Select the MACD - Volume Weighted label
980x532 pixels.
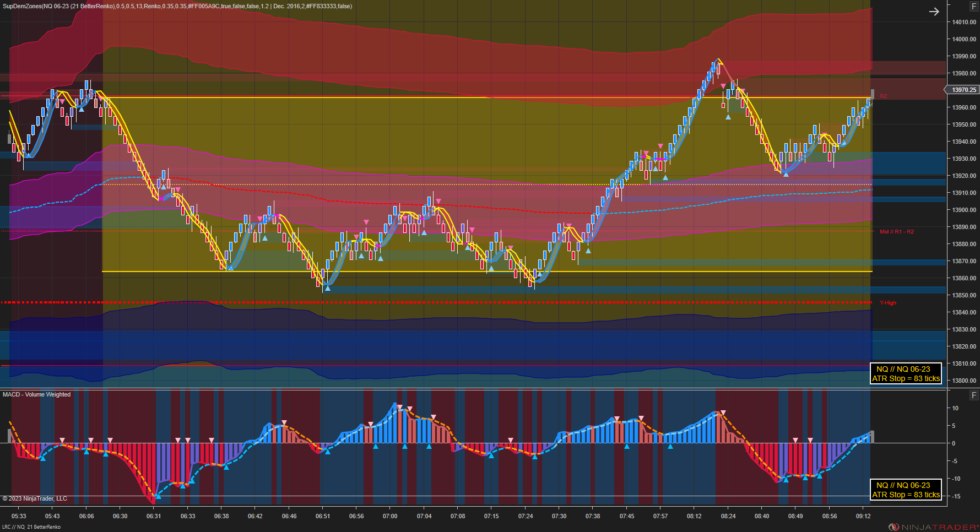36,394
